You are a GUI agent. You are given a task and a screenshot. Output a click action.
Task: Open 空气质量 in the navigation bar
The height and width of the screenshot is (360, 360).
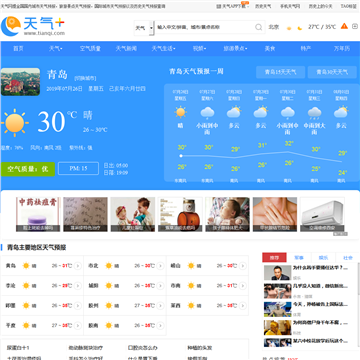click(90, 49)
